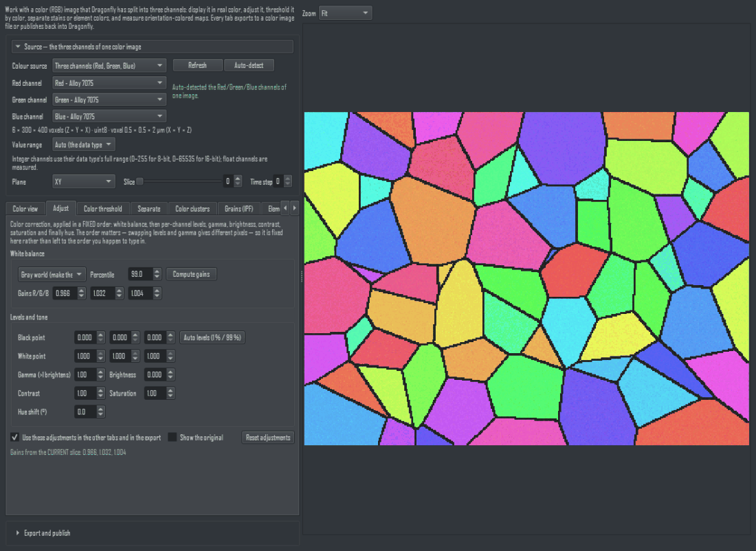Open the Color clusters tab
The height and width of the screenshot is (551, 756).
coord(192,209)
